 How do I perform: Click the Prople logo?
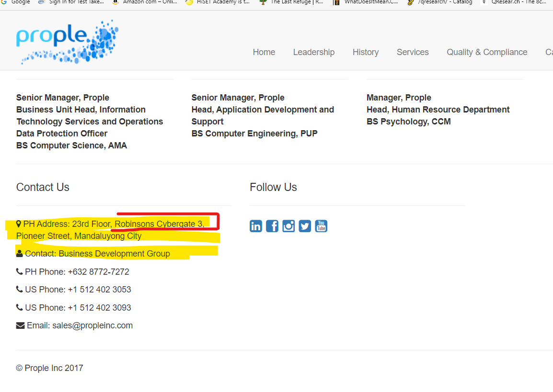coord(67,42)
